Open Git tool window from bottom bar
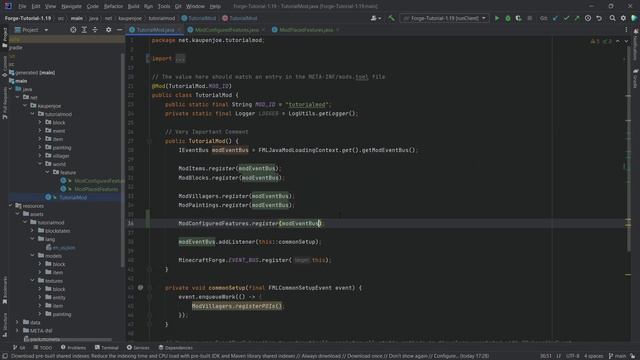640x360 pixels. tap(19, 348)
